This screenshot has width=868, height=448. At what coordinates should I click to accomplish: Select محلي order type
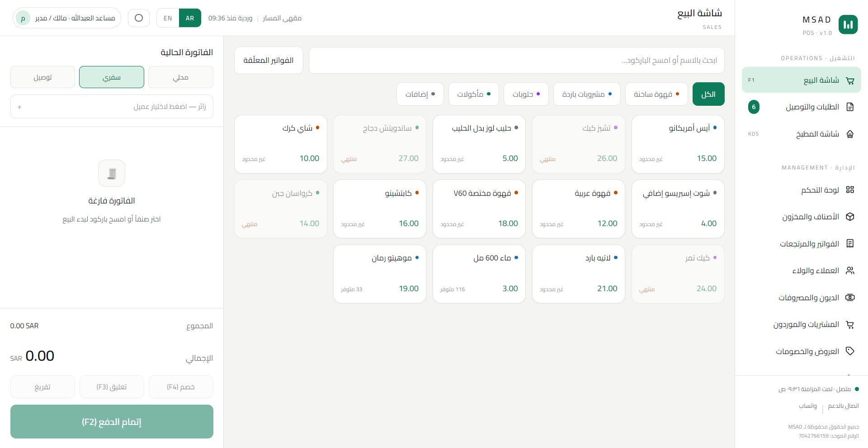coord(181,77)
